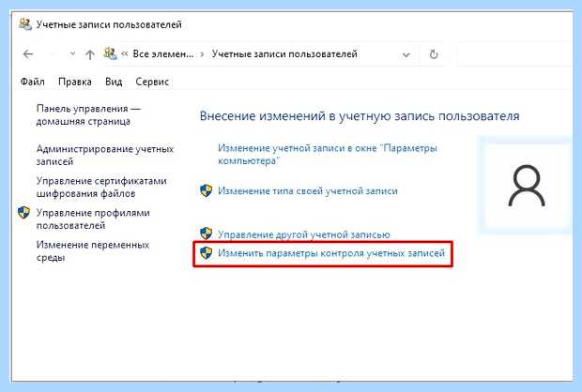Open «Изменить параметры контроля учетных записей»
The width and height of the screenshot is (582, 392).
[331, 253]
